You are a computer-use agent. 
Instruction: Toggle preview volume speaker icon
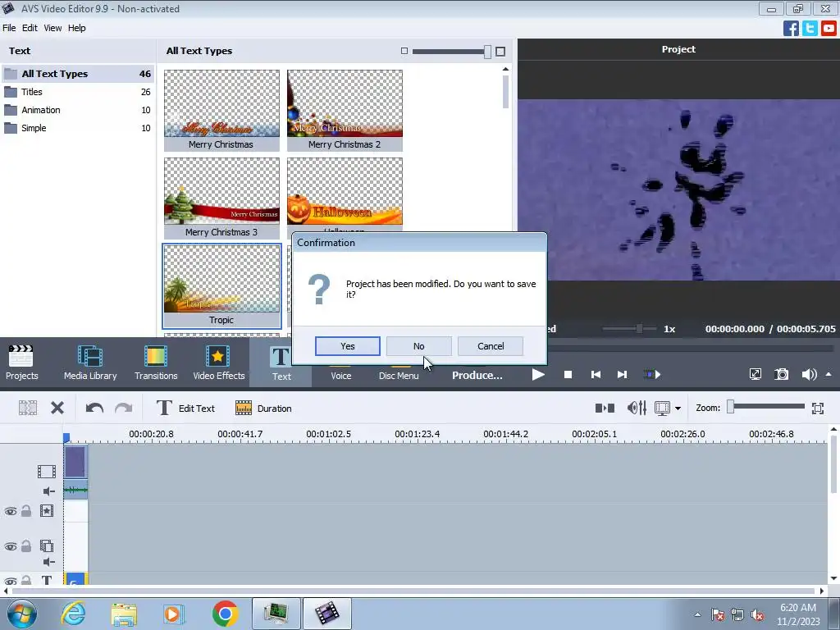[x=809, y=374]
